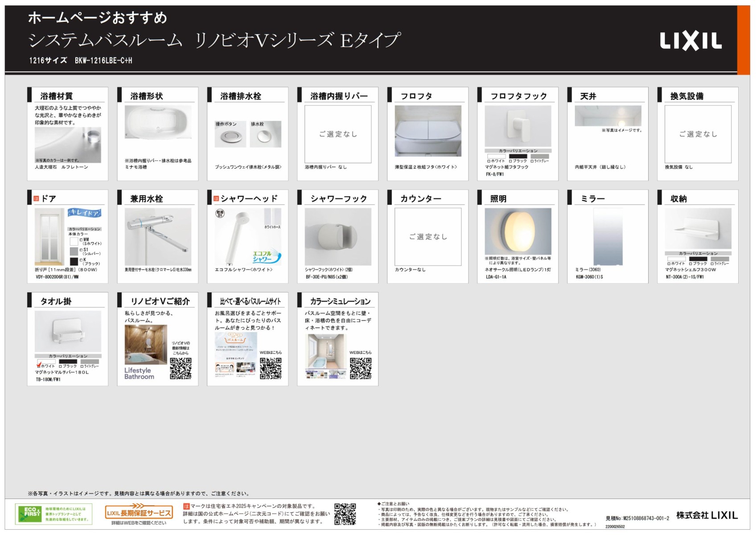This screenshot has height=535, width=756.
Task: Select the black K color swatch for ドア
Action: 74,261
